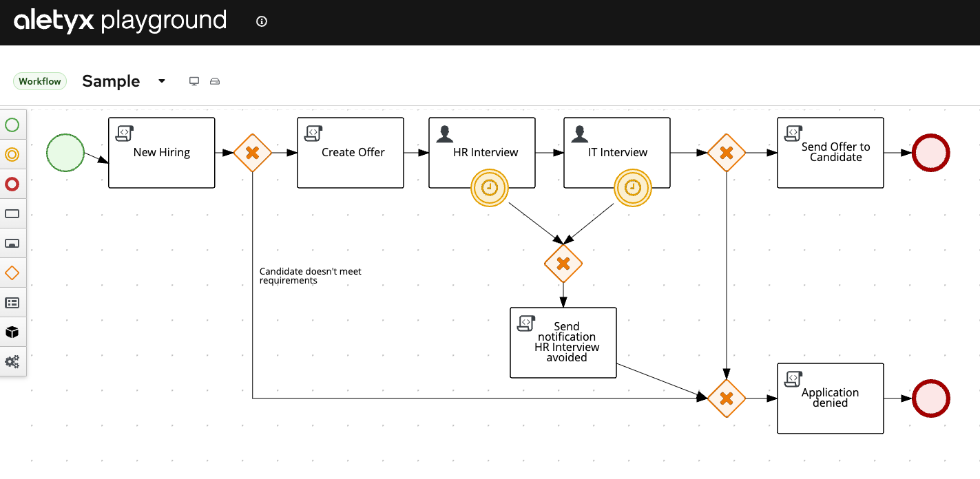This screenshot has height=479, width=980.
Task: Open the Custom Tasks gears palette icon
Action: coord(12,361)
